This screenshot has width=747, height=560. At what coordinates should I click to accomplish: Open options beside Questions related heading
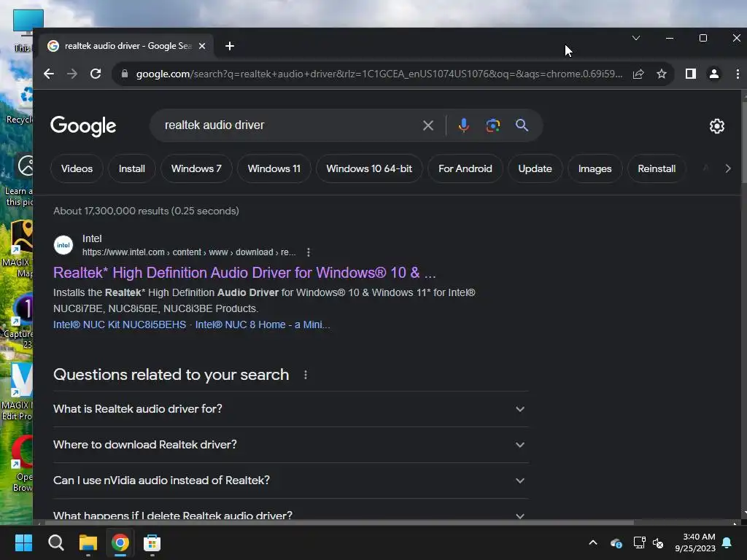(x=306, y=376)
